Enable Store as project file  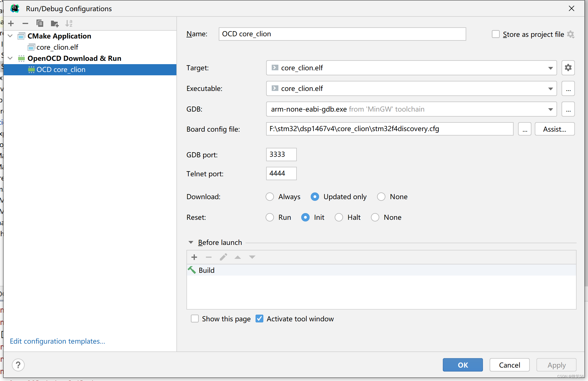point(495,34)
